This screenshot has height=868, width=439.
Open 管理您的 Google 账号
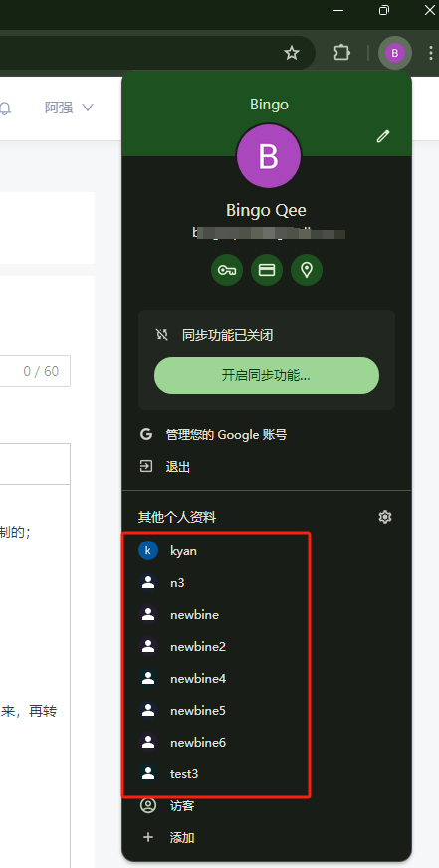point(267,435)
